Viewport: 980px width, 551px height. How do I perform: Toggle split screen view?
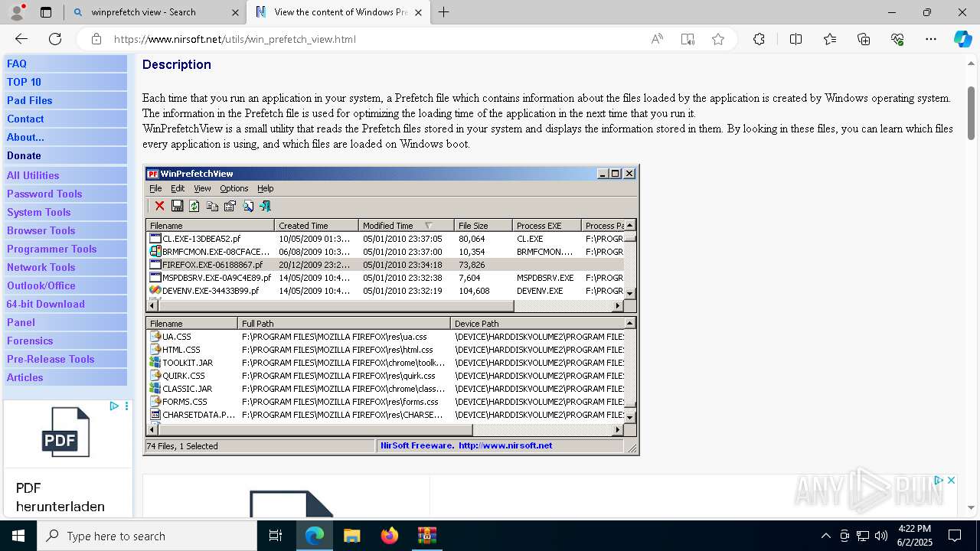coord(795,39)
